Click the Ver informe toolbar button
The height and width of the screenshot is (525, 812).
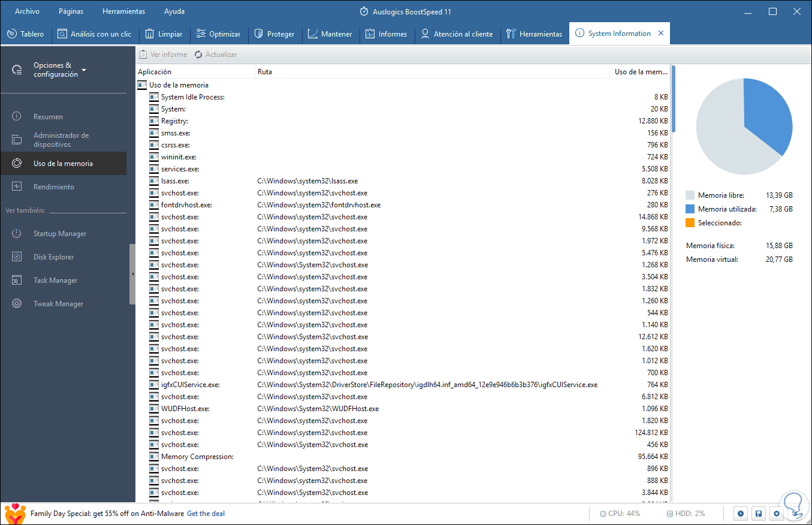163,55
